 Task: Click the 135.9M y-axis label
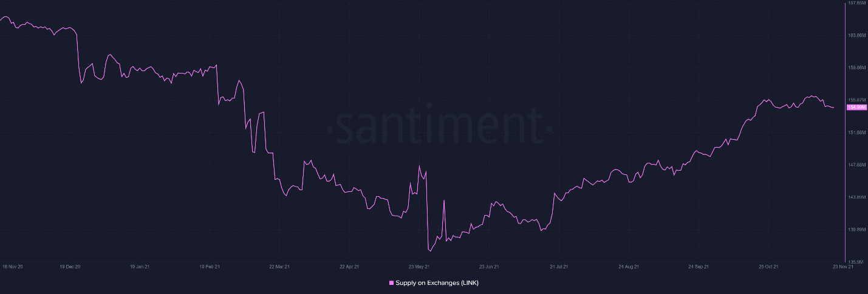point(856,262)
